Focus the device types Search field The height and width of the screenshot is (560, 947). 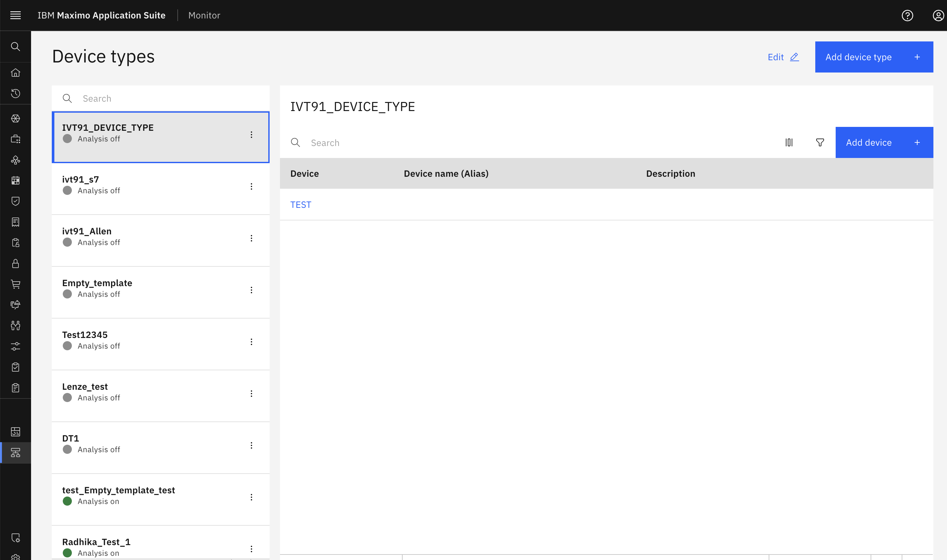tap(161, 98)
